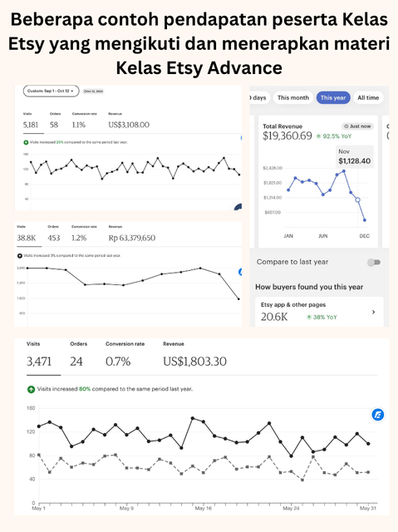
Task: Click the How buyers found you this year heading
Action: [x=309, y=287]
